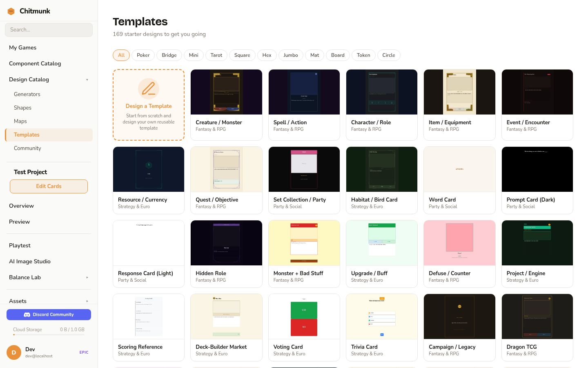Viewport: 588px width, 368px height.
Task: Filter templates by Tarot
Action: point(216,55)
